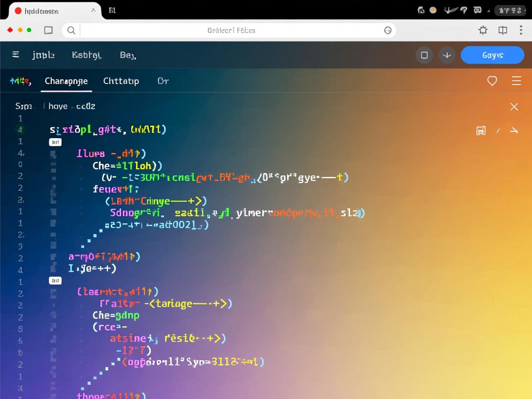Expand the second white fold badge in gutter
Image resolution: width=532 pixels, height=399 pixels.
tap(55, 280)
